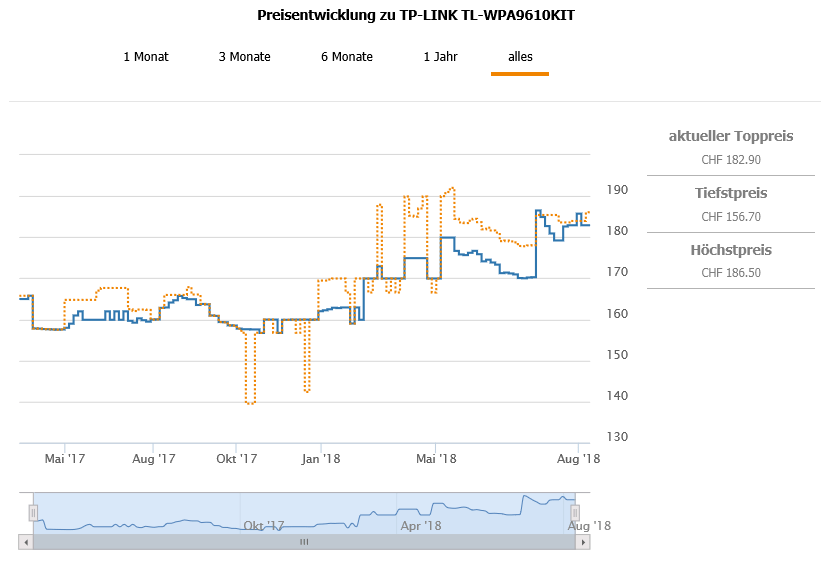The image size is (821, 563).
Task: Switch to the 3 Monate range
Action: pyautogui.click(x=244, y=57)
